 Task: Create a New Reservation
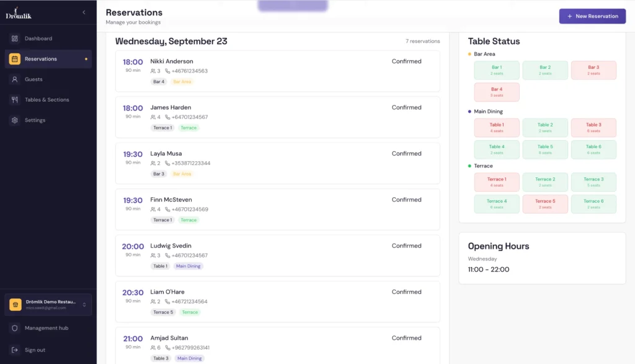(x=592, y=16)
